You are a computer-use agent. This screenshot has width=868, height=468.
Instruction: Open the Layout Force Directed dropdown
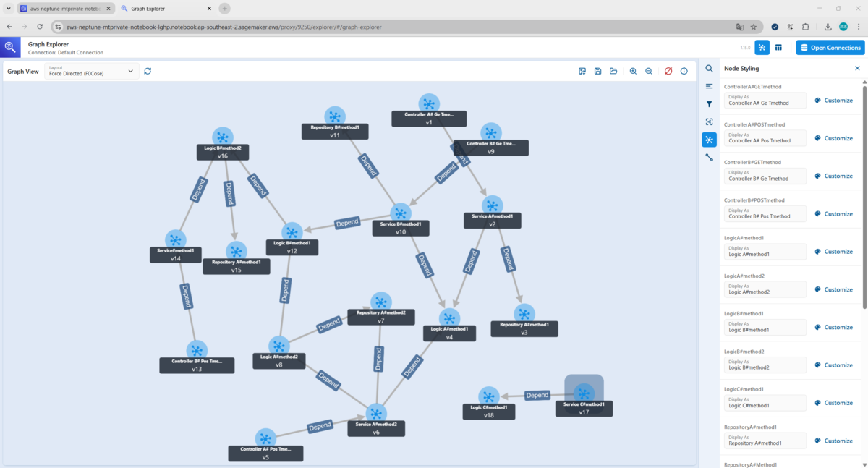pos(91,71)
